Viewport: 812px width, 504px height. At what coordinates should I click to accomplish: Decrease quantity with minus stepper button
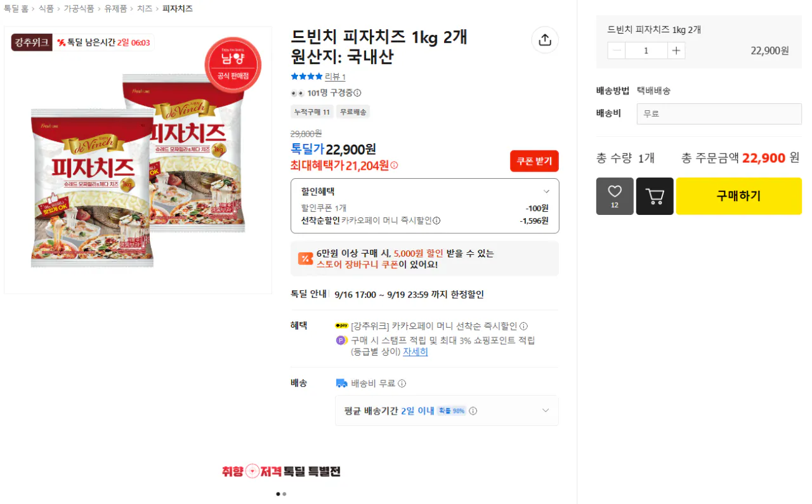tap(617, 51)
